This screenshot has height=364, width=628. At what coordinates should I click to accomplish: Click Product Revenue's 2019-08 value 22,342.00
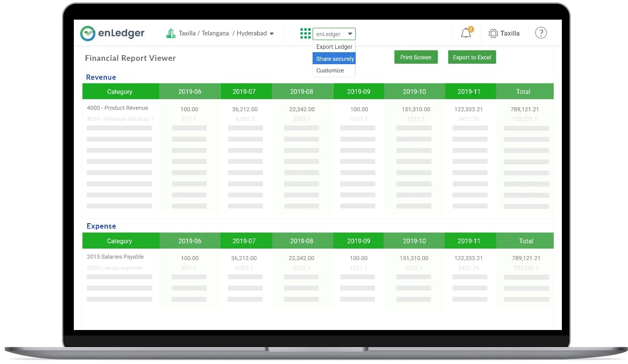[302, 109]
